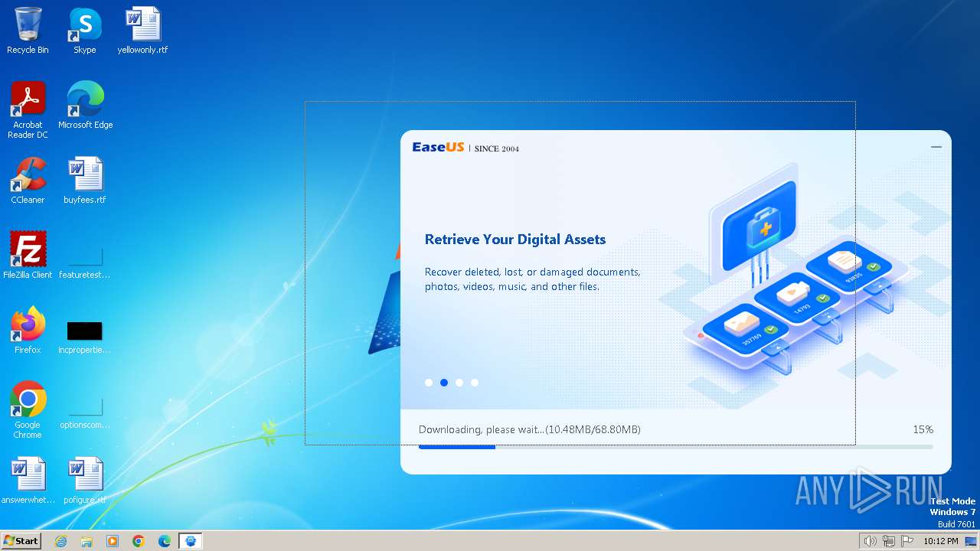Image resolution: width=980 pixels, height=551 pixels.
Task: Open Windows Explorer folder in taskbar
Action: pos(87,541)
